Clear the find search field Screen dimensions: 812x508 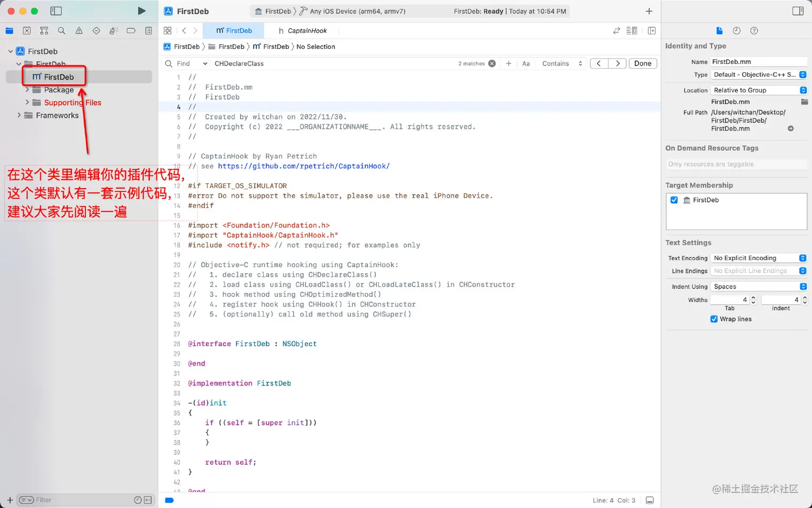pyautogui.click(x=492, y=63)
